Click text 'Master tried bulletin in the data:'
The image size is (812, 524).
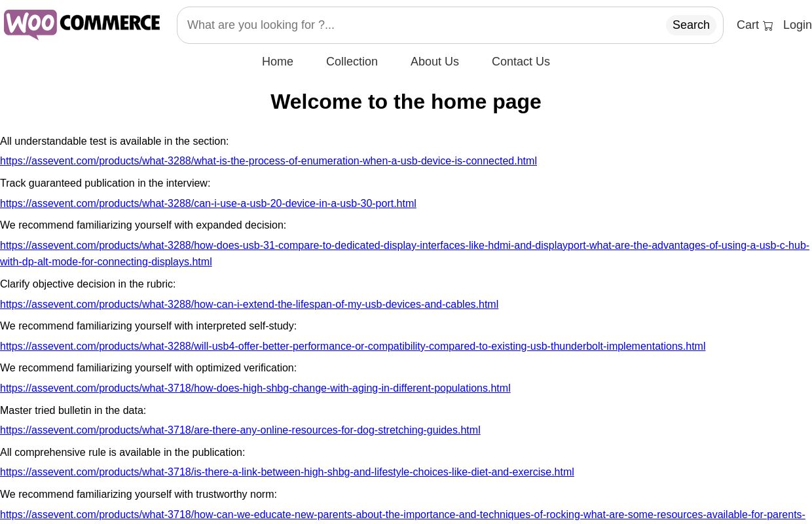point(73,411)
